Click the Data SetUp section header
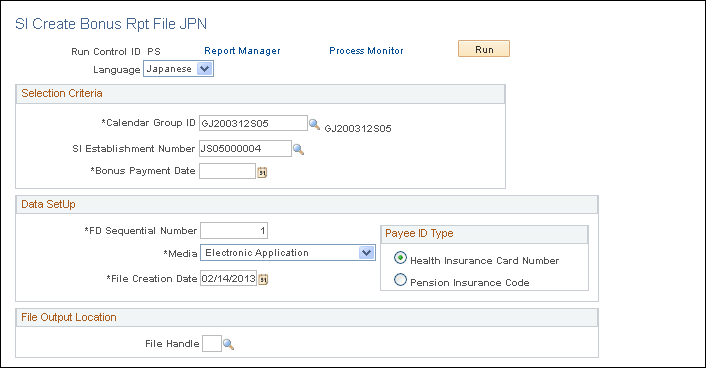The height and width of the screenshot is (368, 706). [x=307, y=204]
